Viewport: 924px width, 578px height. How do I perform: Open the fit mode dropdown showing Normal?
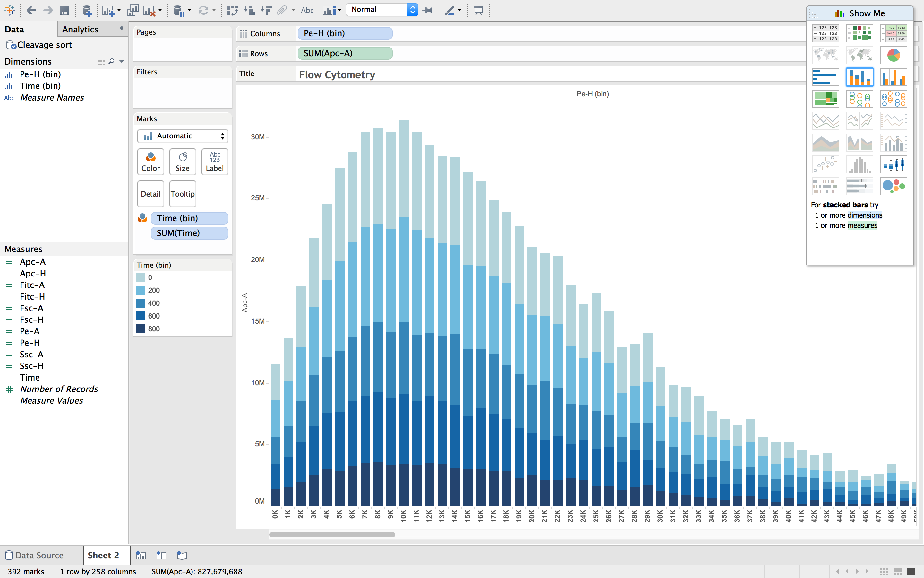tap(382, 10)
